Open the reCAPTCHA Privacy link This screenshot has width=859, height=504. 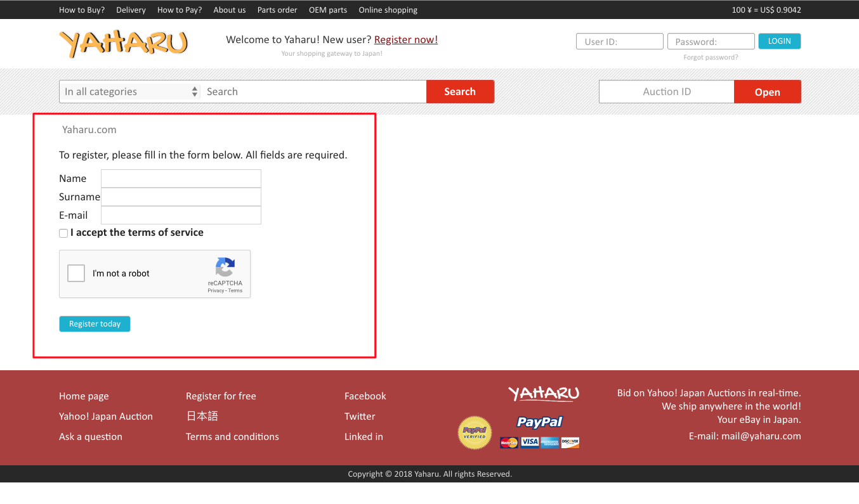(x=216, y=290)
